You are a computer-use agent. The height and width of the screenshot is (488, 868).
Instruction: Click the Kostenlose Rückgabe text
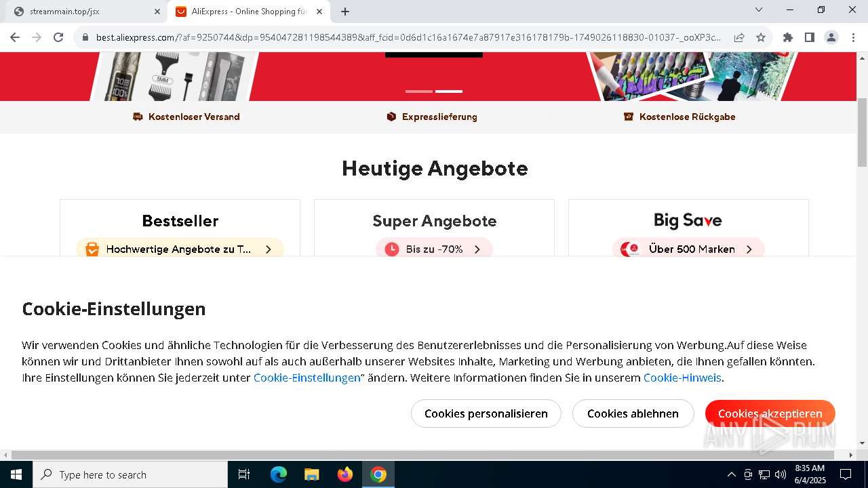[688, 117]
